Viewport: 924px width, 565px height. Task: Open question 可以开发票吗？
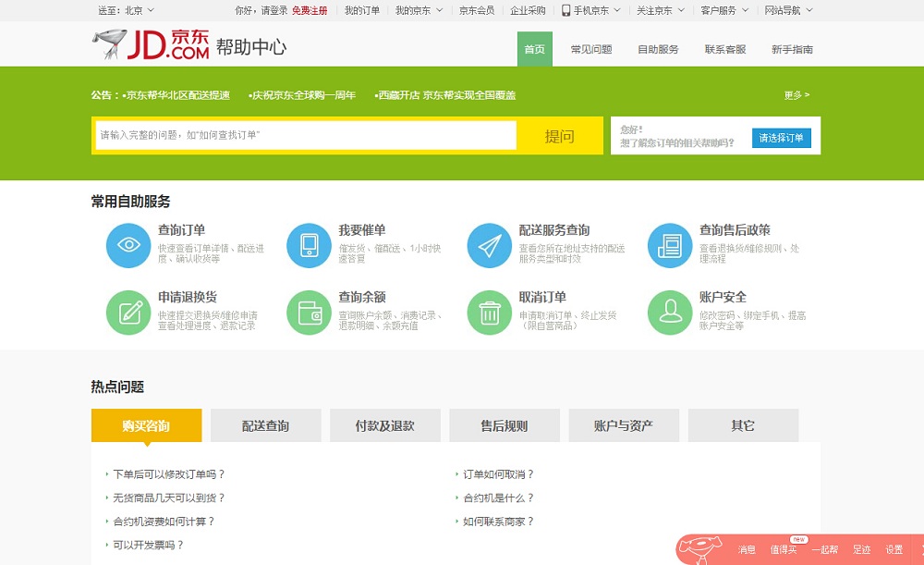(x=148, y=545)
